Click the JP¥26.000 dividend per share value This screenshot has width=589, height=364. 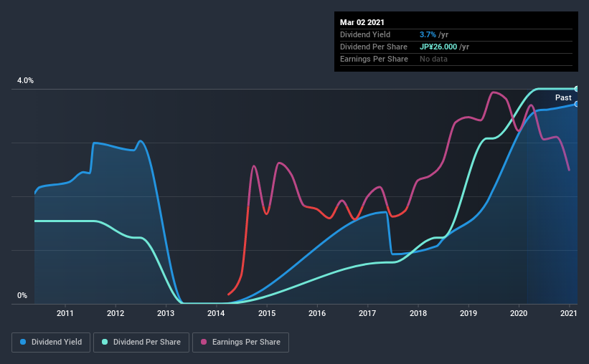tap(438, 47)
